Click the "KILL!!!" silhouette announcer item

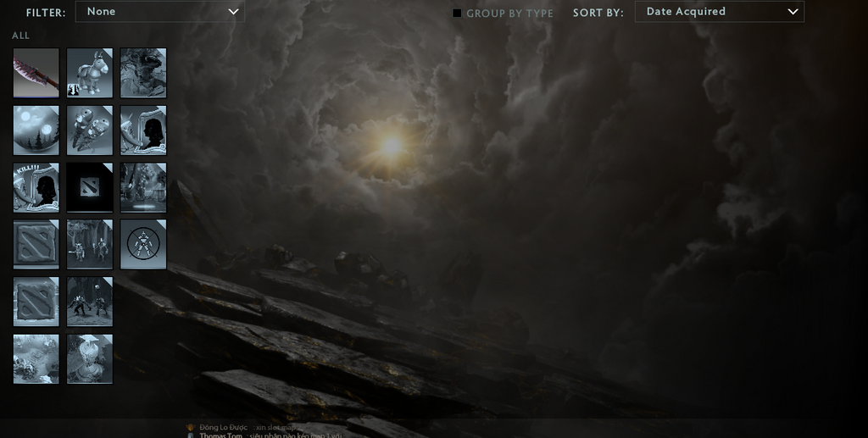point(36,187)
